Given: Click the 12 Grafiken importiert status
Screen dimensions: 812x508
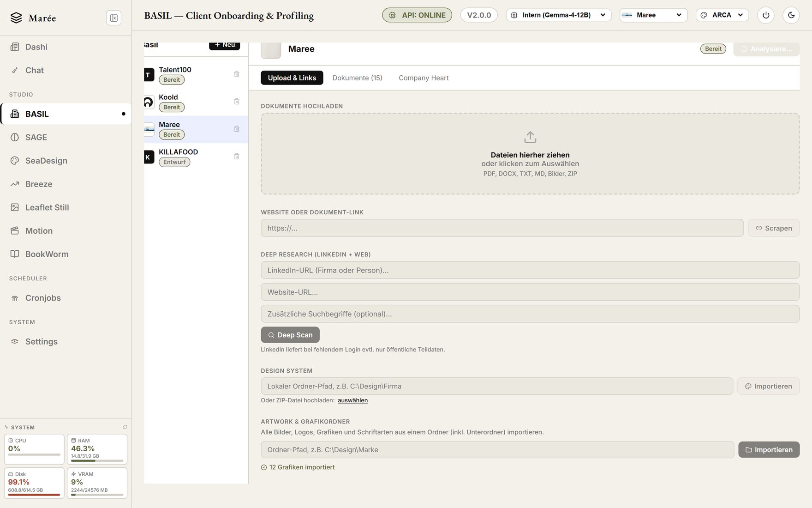Looking at the screenshot, I should coord(298,467).
